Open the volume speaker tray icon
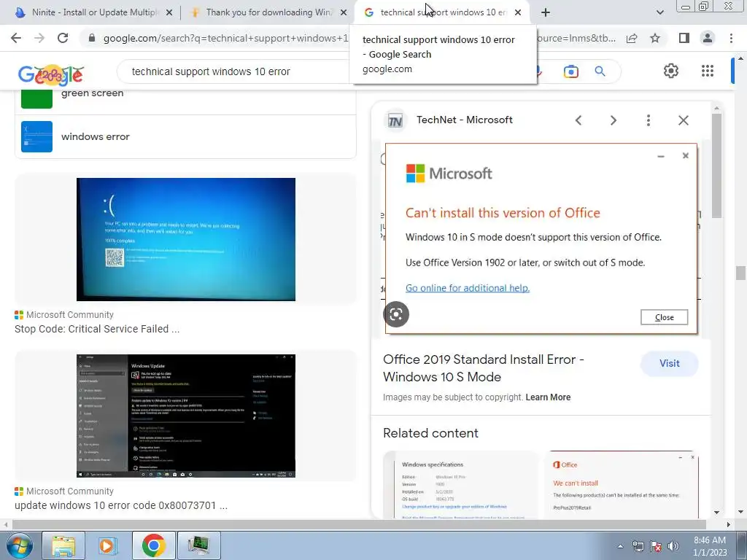Screen dimensions: 747x560 pyautogui.click(x=673, y=546)
